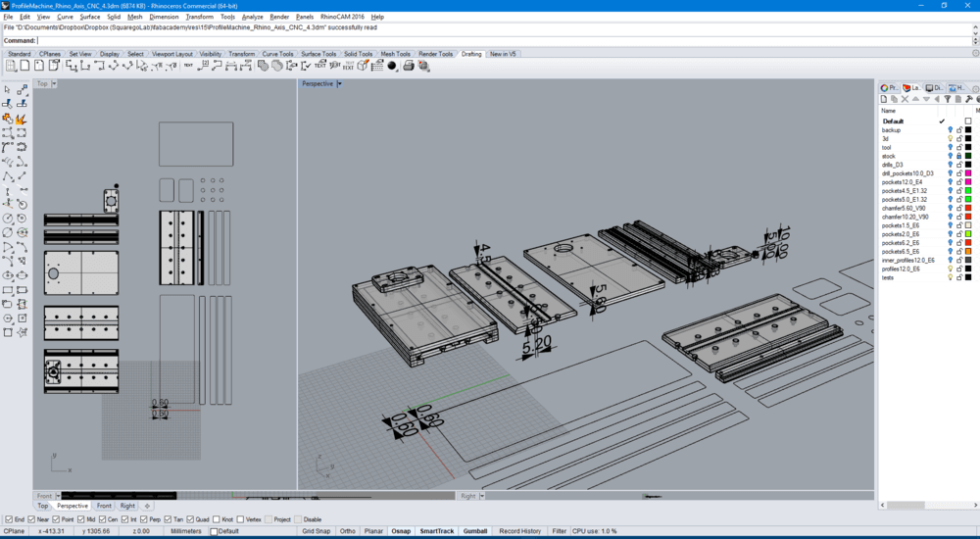Screen dimensions: 980x539
Task: Select the Explode tool in left sidebar
Action: (21, 119)
